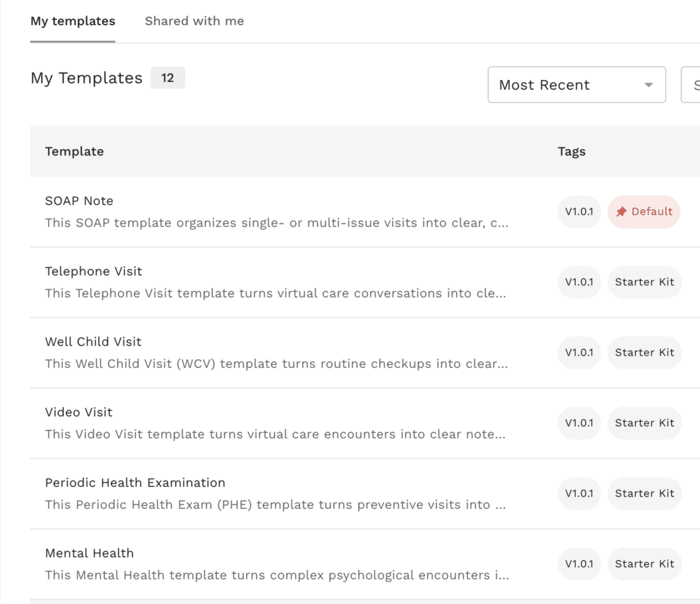
Task: Click the Default tag on SOAP Note
Action: [644, 212]
